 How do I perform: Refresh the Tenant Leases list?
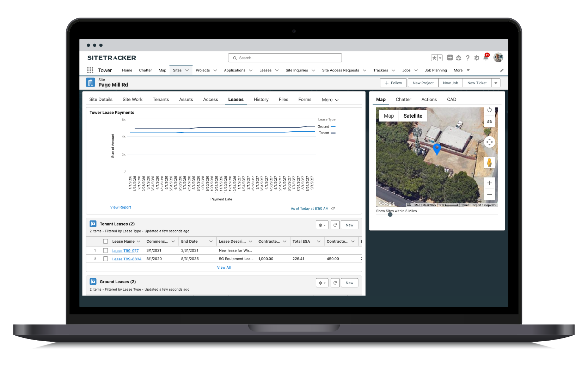[335, 224]
